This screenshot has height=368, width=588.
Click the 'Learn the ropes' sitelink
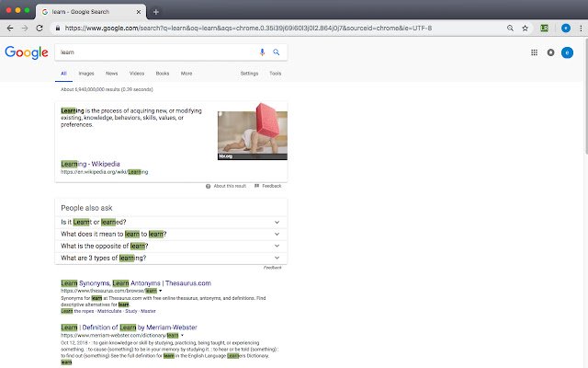pos(77,311)
